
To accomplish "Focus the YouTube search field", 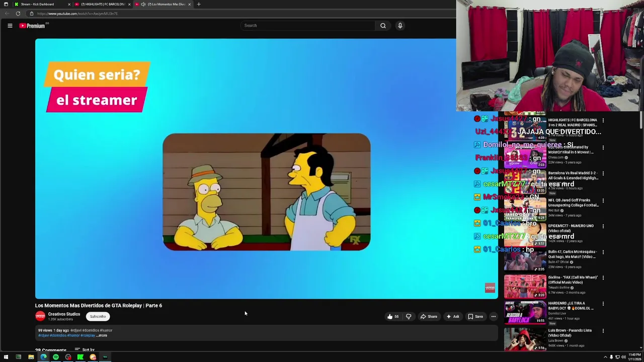I will coord(308,26).
